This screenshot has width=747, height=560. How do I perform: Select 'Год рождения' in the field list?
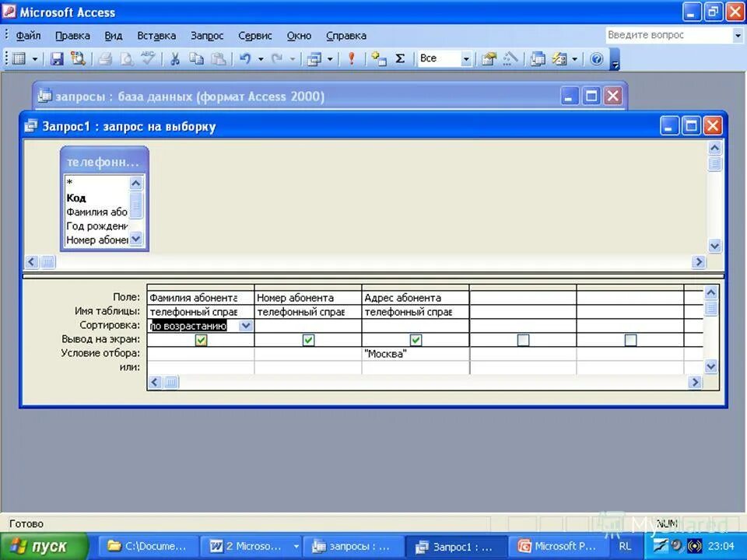point(96,226)
